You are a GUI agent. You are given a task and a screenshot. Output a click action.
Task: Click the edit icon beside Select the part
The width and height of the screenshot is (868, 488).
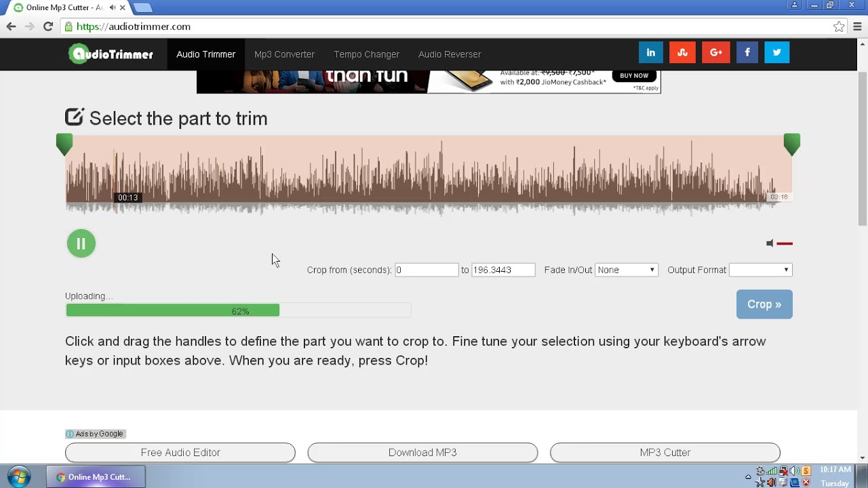[x=75, y=117]
